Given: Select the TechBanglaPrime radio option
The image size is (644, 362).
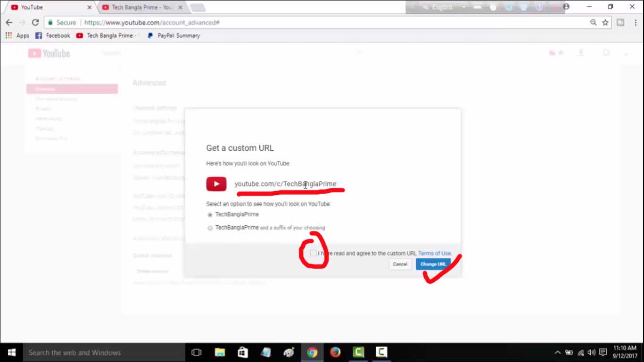Looking at the screenshot, I should tap(210, 214).
